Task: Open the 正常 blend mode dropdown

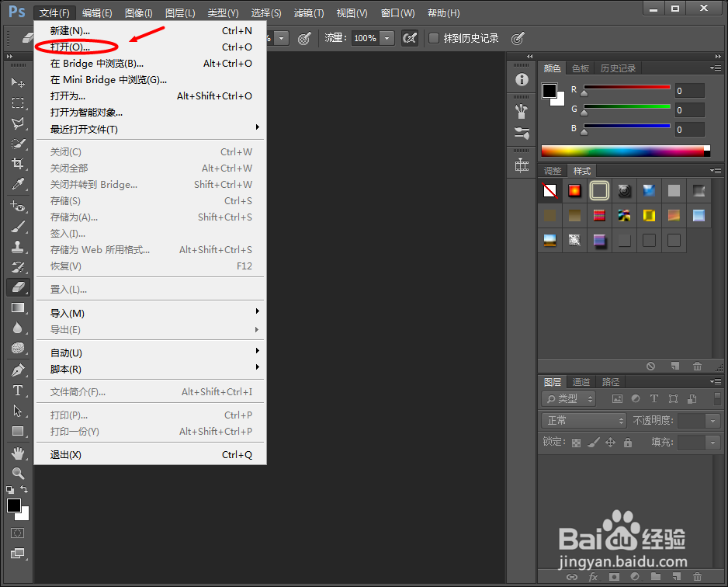Action: (583, 420)
